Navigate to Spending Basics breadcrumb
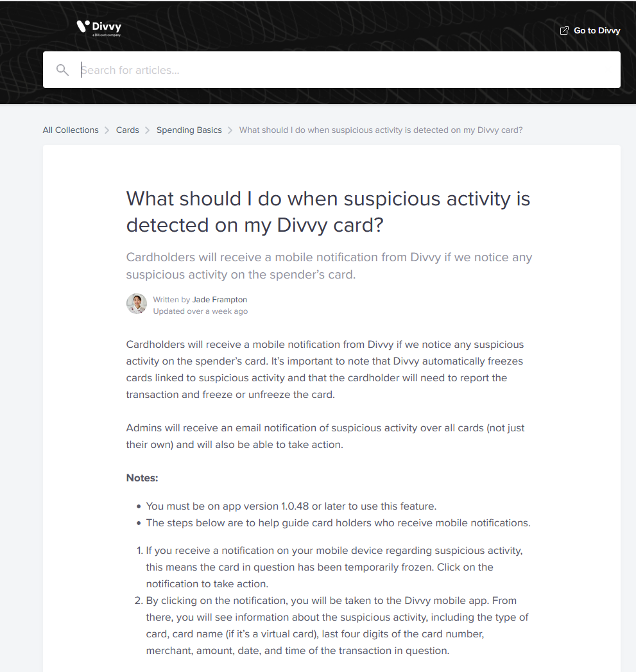The height and width of the screenshot is (672, 636). (x=189, y=130)
